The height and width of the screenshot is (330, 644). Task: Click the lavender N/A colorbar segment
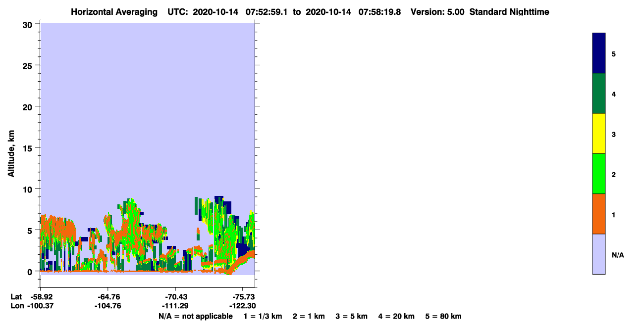click(598, 254)
